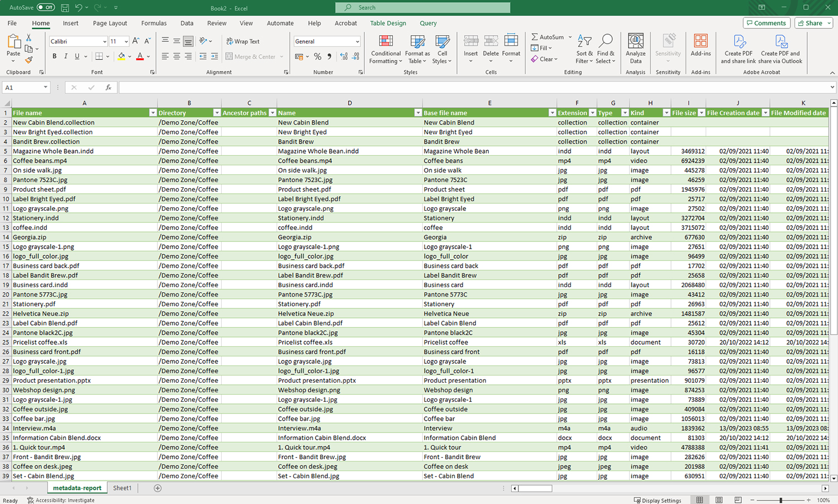The width and height of the screenshot is (838, 504).
Task: Click the Undo icon
Action: click(x=79, y=8)
